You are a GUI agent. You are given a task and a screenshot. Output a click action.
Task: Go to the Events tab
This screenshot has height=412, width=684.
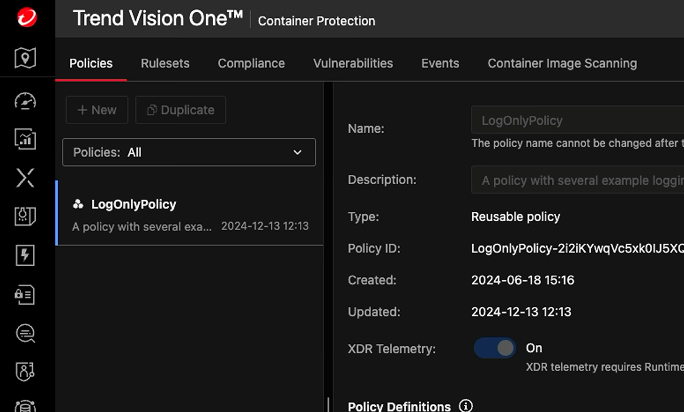pos(440,63)
